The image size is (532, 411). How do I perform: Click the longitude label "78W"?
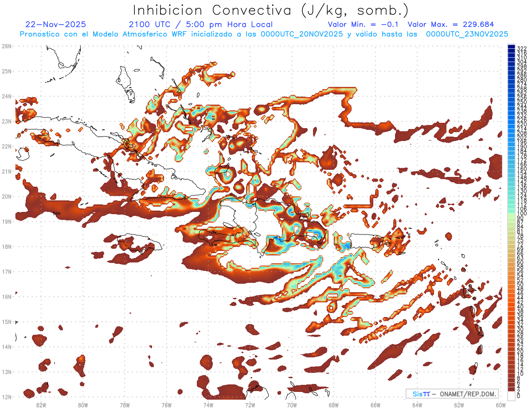[x=125, y=405]
